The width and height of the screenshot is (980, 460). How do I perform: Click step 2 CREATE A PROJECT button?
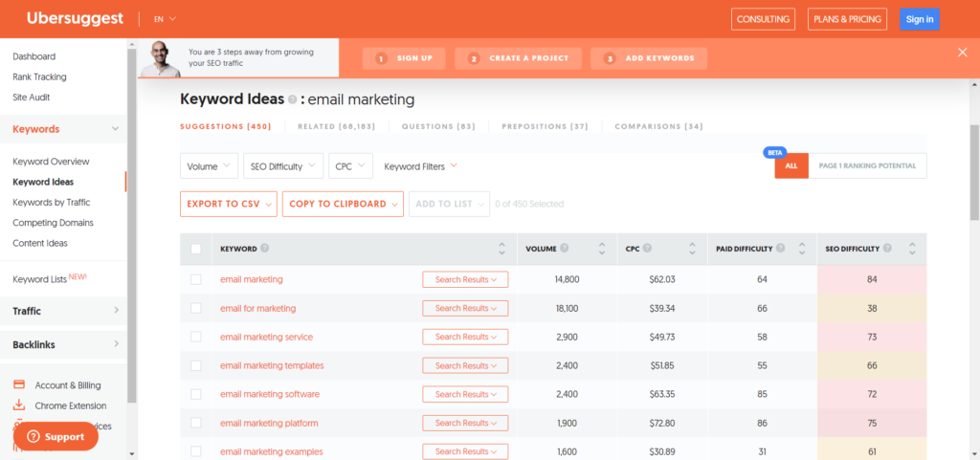coord(518,58)
